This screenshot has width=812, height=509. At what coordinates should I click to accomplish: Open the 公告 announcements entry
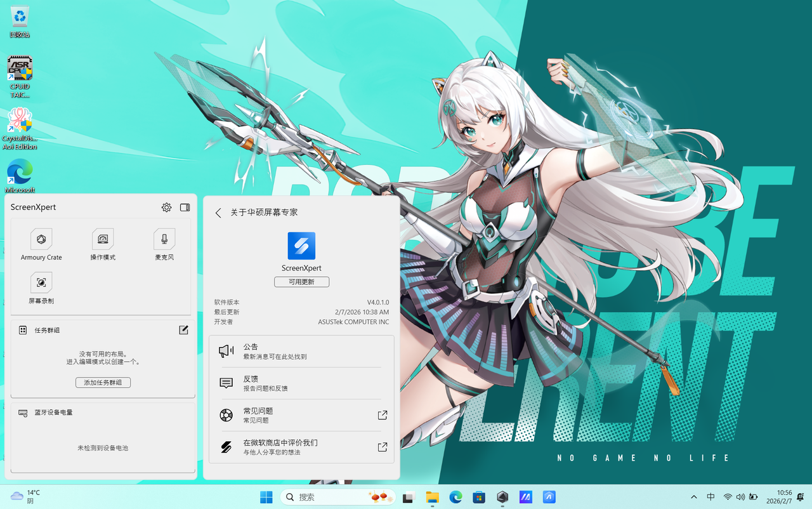tap(301, 352)
